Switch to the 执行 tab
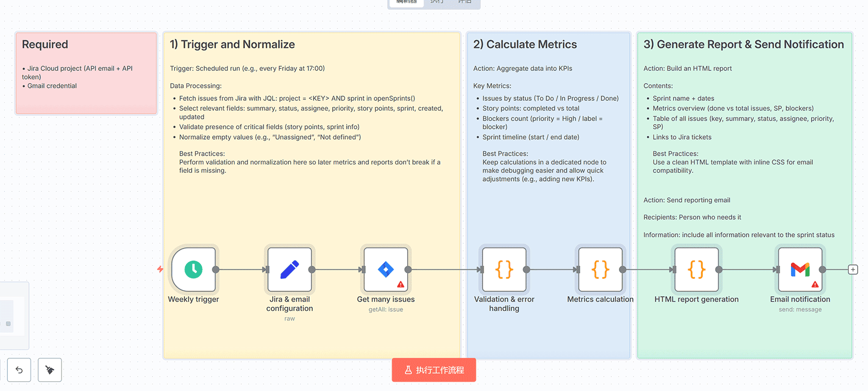 (437, 3)
